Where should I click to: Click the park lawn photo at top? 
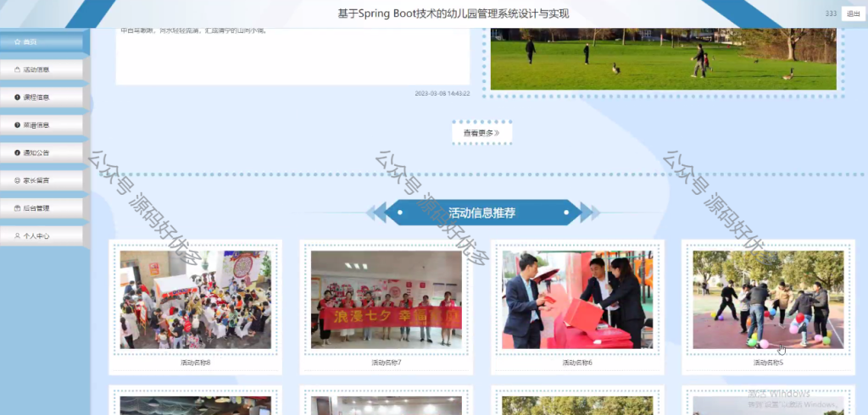[663, 59]
